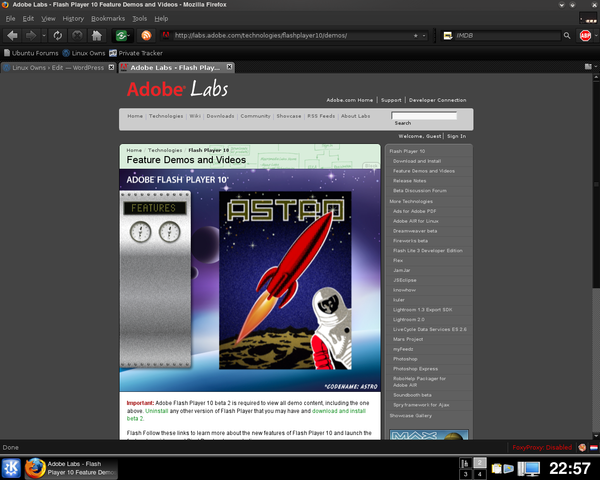The height and width of the screenshot is (480, 600).
Task: Open the History menu
Action: 73,18
